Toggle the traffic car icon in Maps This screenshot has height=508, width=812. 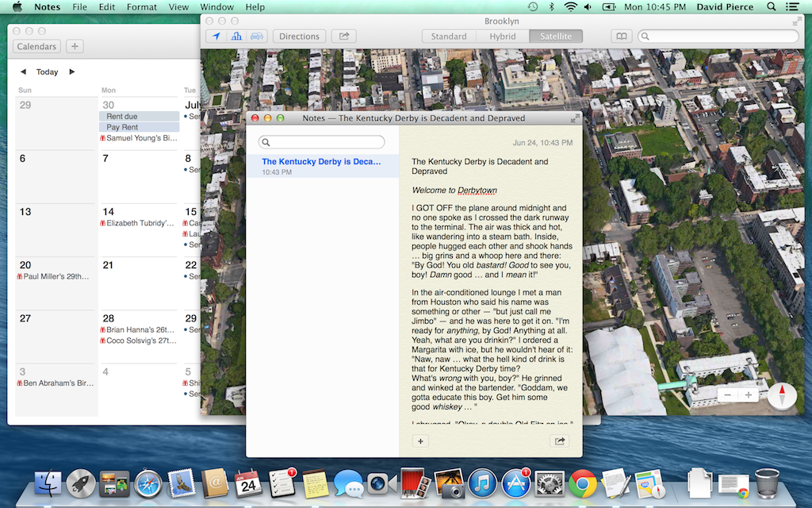point(256,37)
